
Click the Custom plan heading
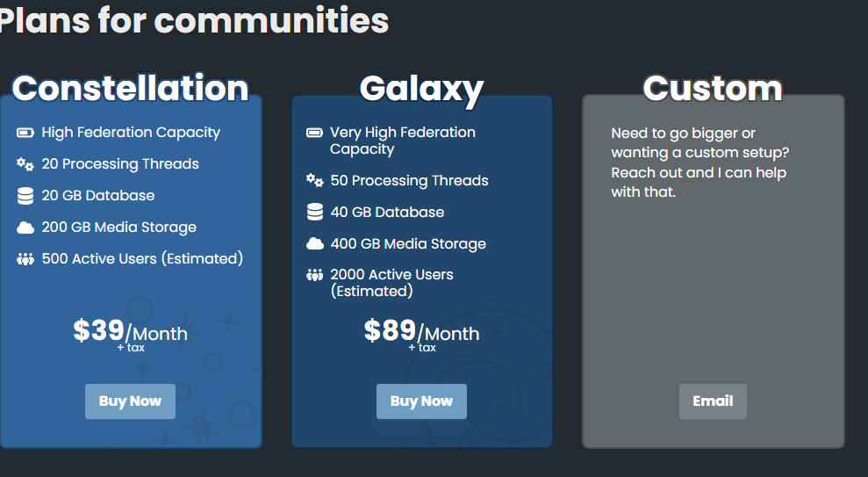click(713, 88)
